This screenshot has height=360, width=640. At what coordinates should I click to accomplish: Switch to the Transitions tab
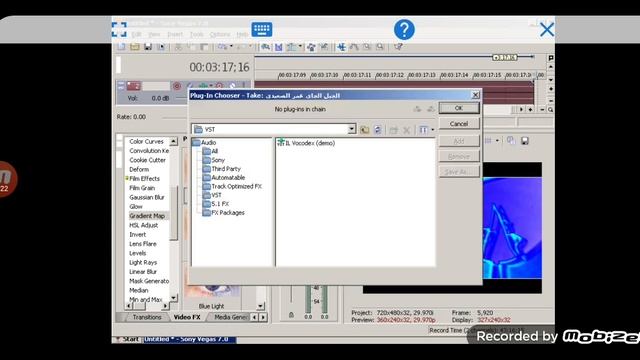click(x=147, y=317)
